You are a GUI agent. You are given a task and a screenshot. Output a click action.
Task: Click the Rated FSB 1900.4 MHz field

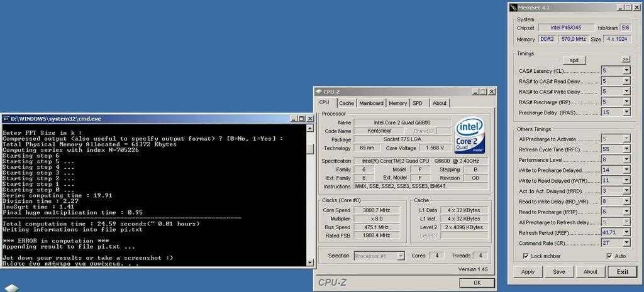376,236
